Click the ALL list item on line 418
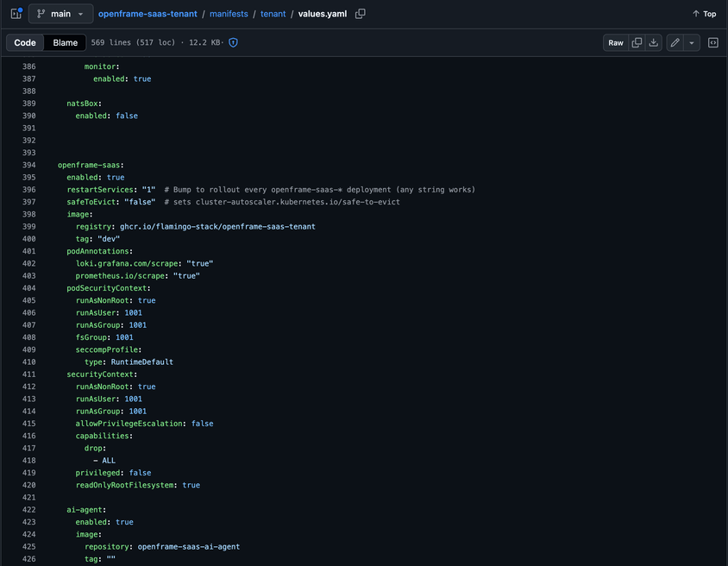The width and height of the screenshot is (728, 566). pyautogui.click(x=109, y=460)
